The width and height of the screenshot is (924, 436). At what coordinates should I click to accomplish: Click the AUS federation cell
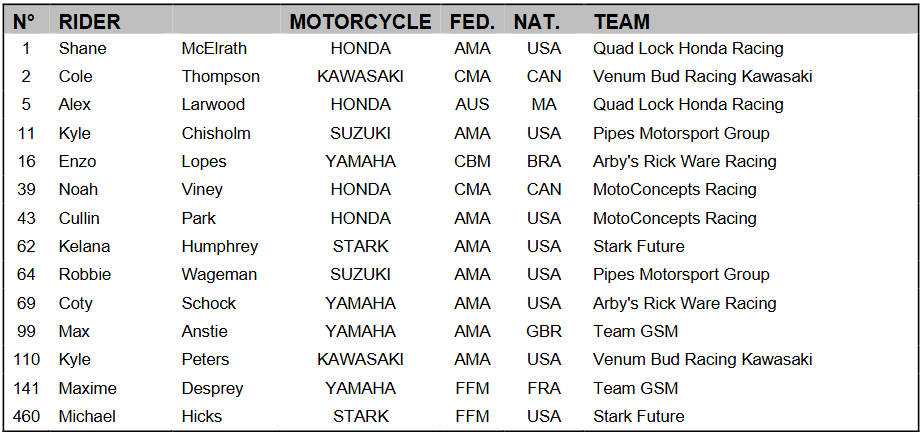pyautogui.click(x=472, y=104)
